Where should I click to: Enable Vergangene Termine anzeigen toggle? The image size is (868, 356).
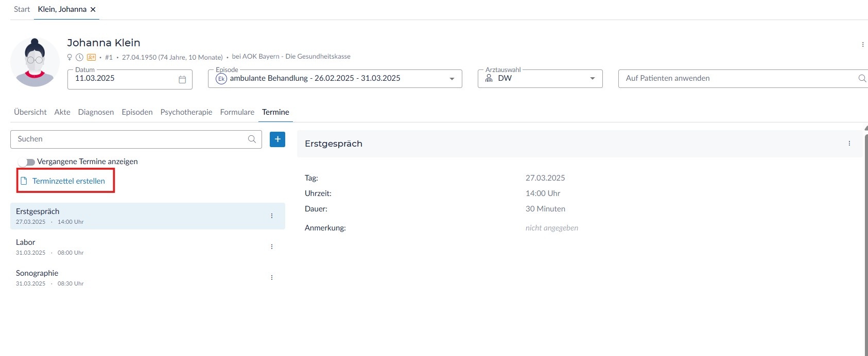pos(26,162)
